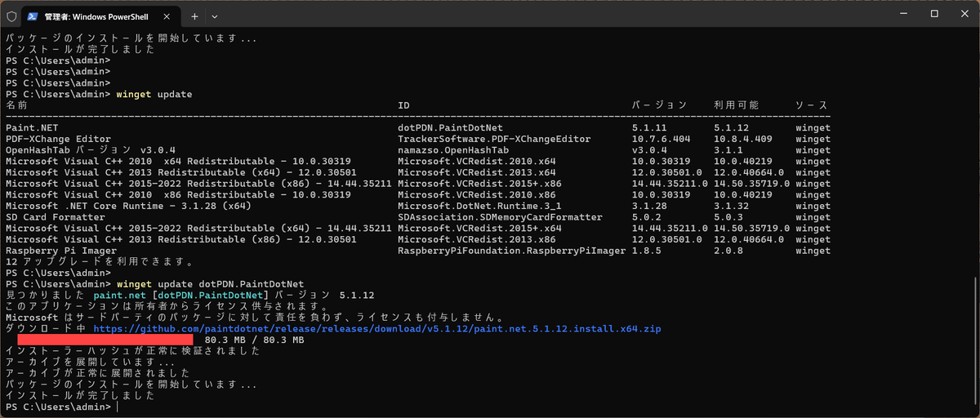The height and width of the screenshot is (418, 980).
Task: Click the 'winget update' command text
Action: 154,94
